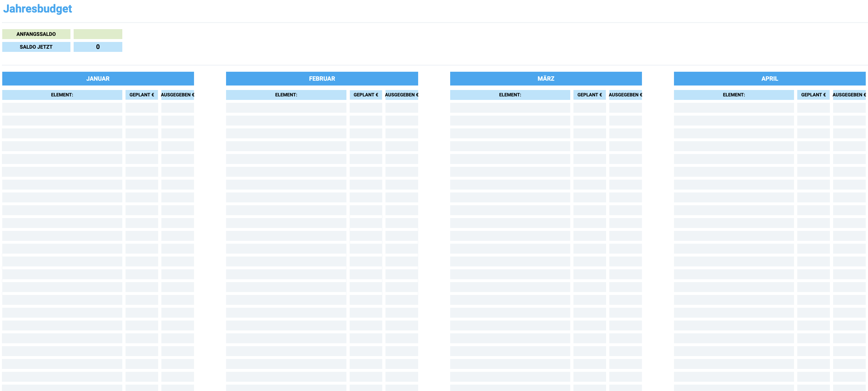The image size is (868, 391).
Task: Click the ELEMENT: header under März
Action: coord(510,95)
